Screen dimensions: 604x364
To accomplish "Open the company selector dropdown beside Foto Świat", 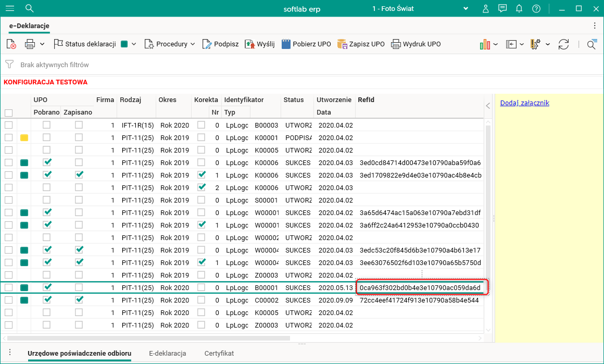I will [x=465, y=8].
